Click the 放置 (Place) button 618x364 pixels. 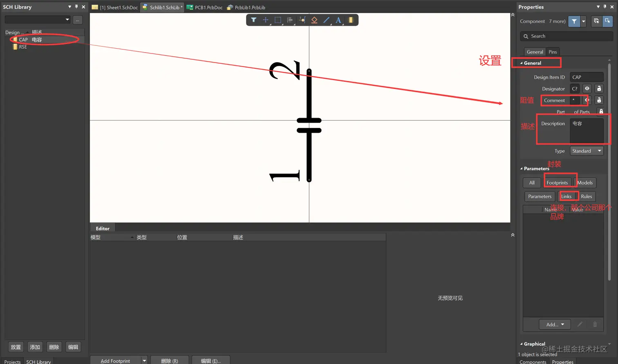(16, 347)
